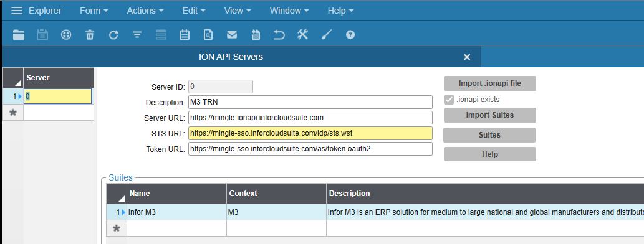The height and width of the screenshot is (244, 644).
Task: Click the envelope mail icon
Action: click(232, 35)
